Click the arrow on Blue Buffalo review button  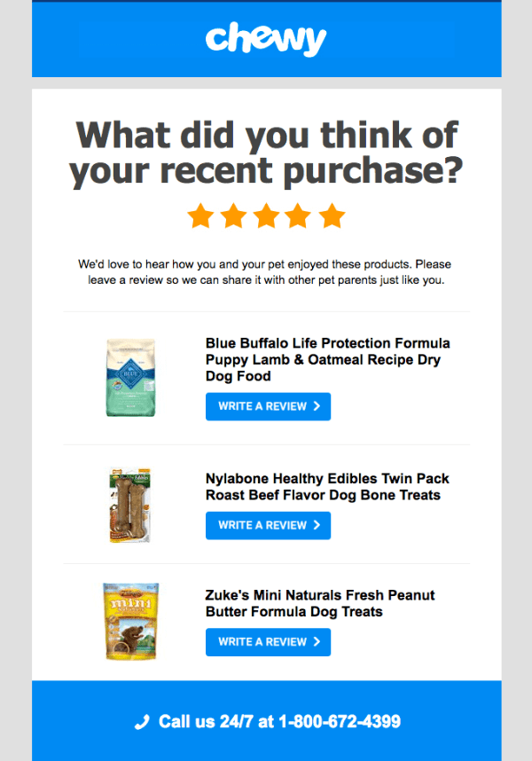(x=317, y=406)
